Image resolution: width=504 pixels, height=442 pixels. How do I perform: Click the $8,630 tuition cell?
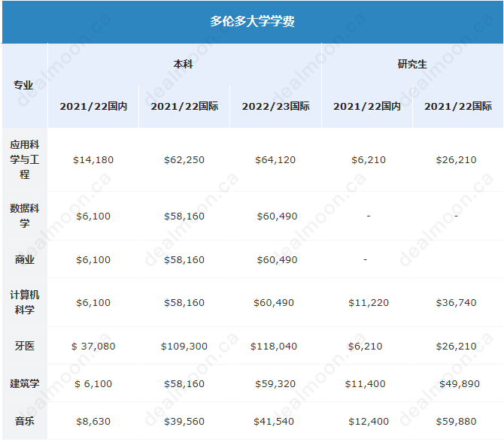coord(93,422)
